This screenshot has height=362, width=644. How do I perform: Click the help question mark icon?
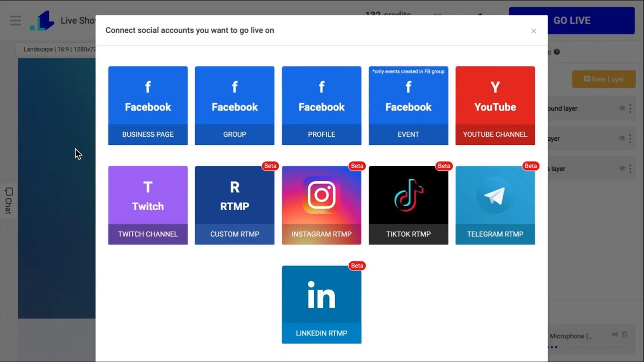557,52
